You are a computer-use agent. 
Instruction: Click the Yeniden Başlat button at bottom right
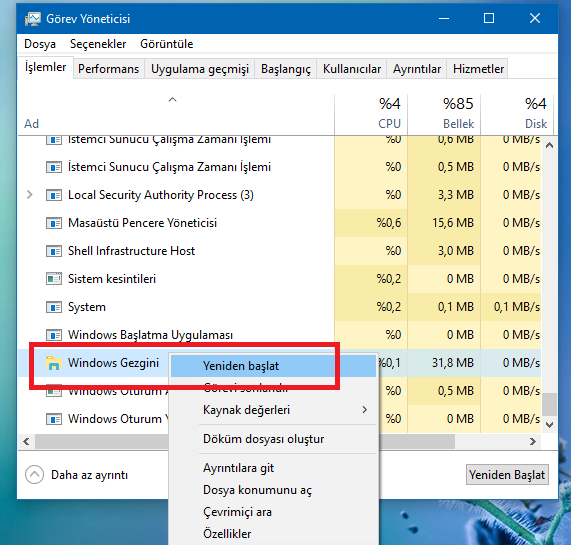coord(507,475)
